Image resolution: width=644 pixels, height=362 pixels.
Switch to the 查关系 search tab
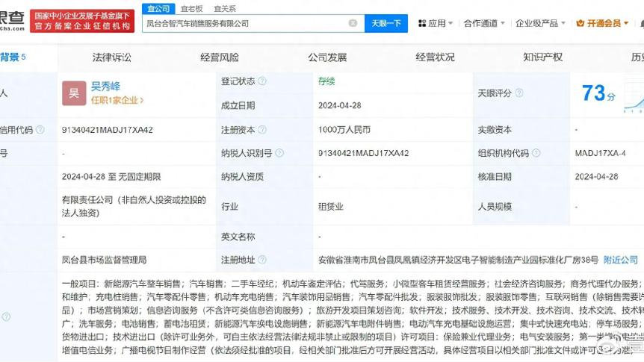point(225,9)
